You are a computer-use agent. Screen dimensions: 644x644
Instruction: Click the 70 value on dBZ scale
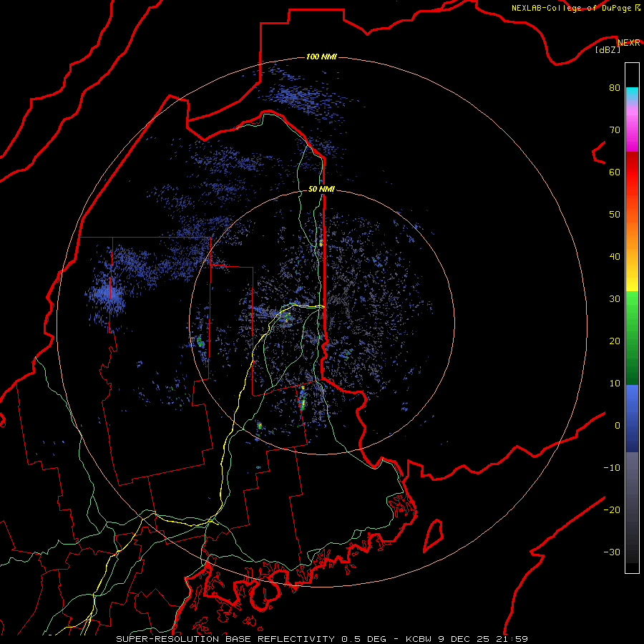click(x=615, y=130)
